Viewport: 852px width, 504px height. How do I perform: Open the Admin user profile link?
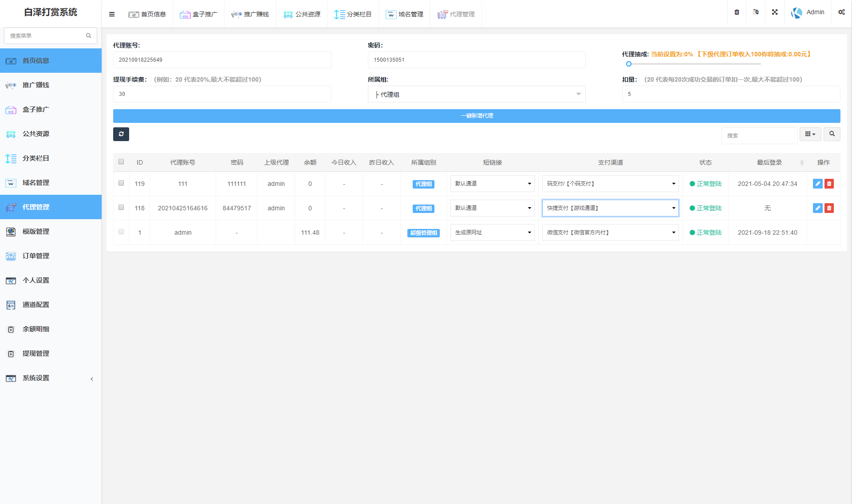click(x=808, y=12)
